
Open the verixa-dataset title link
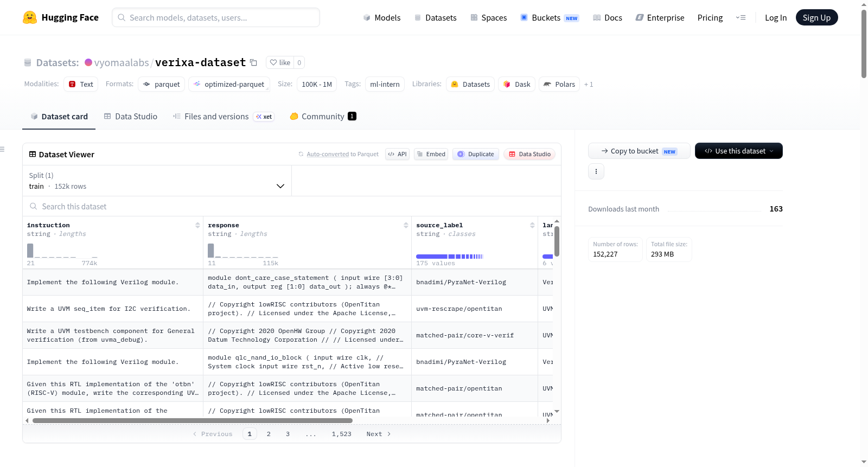point(200,62)
